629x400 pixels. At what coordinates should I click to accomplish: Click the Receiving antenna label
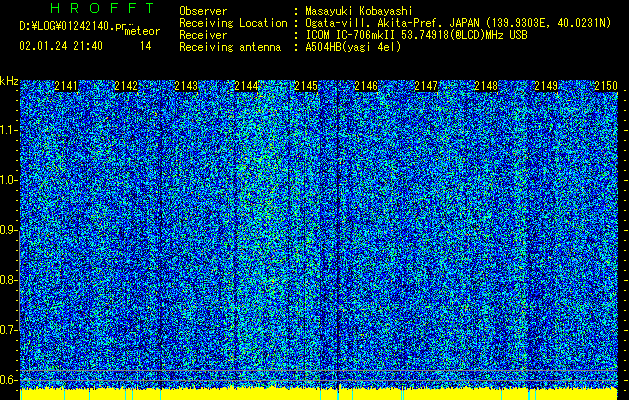[x=230, y=47]
